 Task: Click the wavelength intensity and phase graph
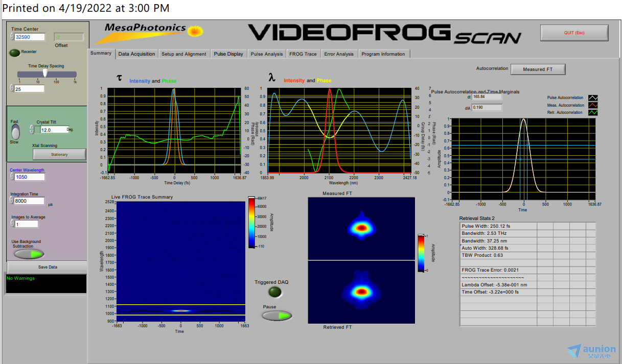point(339,130)
